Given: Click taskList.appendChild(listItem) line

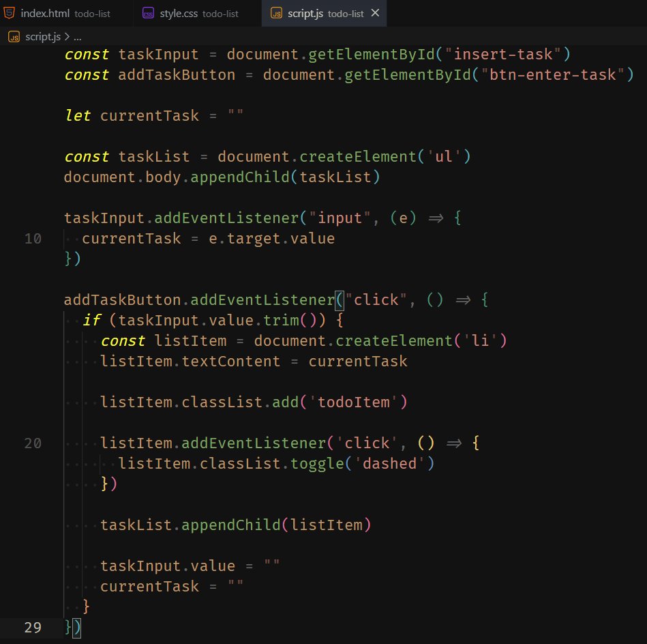Looking at the screenshot, I should [236, 525].
